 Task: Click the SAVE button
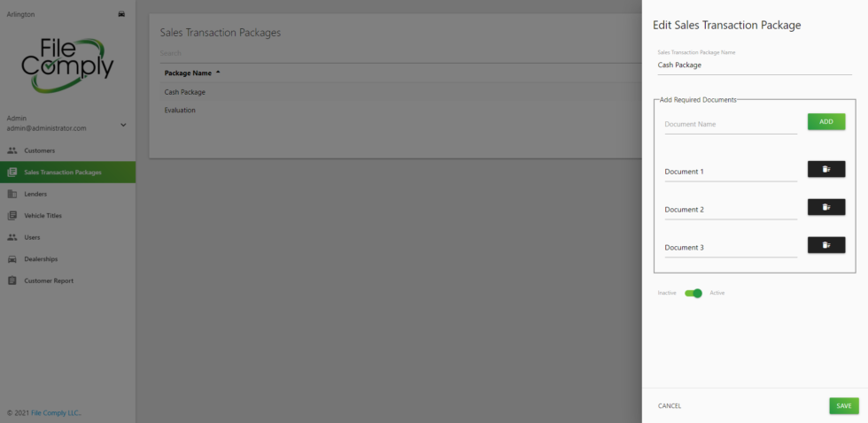point(843,406)
